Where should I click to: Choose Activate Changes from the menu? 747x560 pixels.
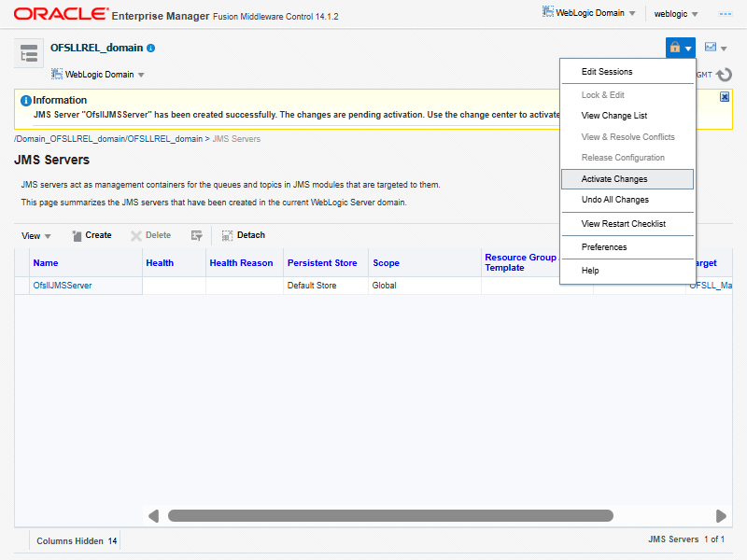(627, 179)
